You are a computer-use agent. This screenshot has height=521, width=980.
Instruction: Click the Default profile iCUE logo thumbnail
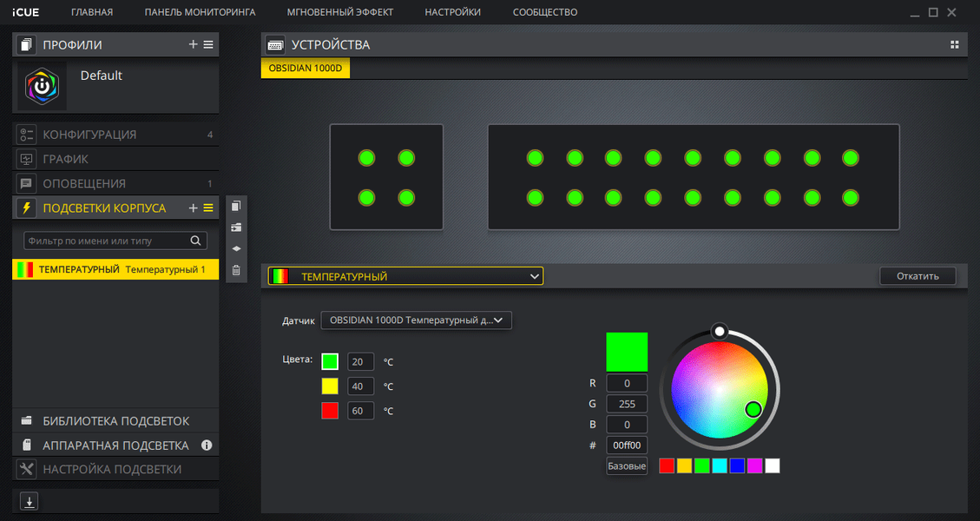[42, 86]
